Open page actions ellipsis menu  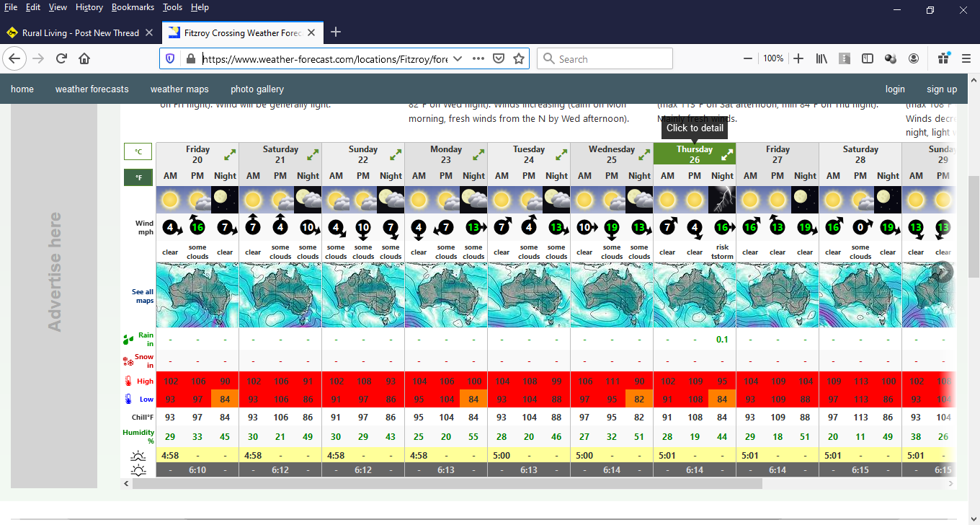tap(478, 59)
